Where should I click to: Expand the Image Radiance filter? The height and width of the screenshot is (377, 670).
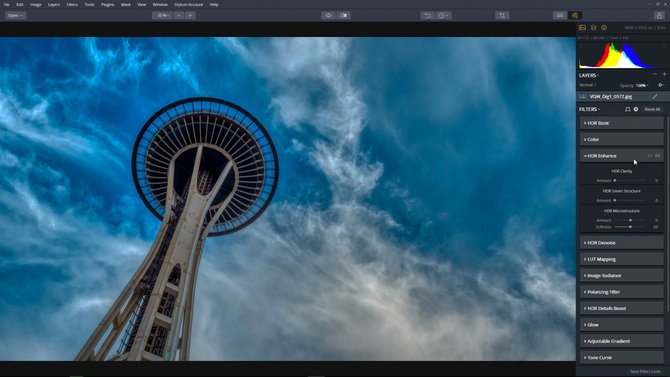point(622,276)
